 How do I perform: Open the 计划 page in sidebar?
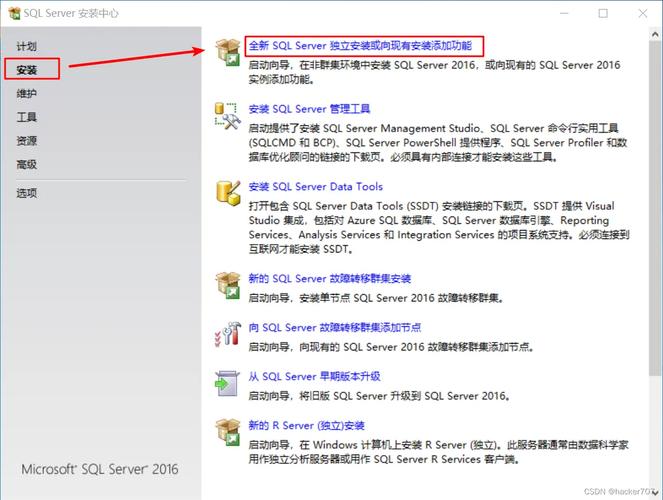27,47
